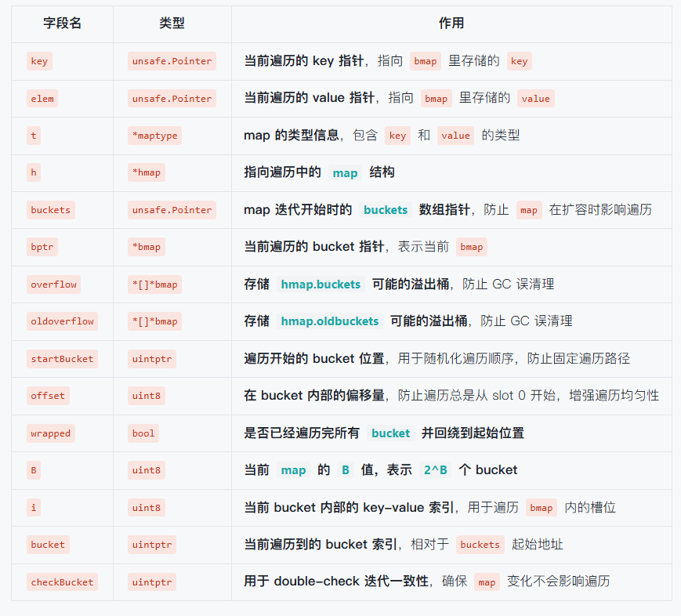Open the hmap.buckets link
Screen dimensions: 681x616
point(321,284)
